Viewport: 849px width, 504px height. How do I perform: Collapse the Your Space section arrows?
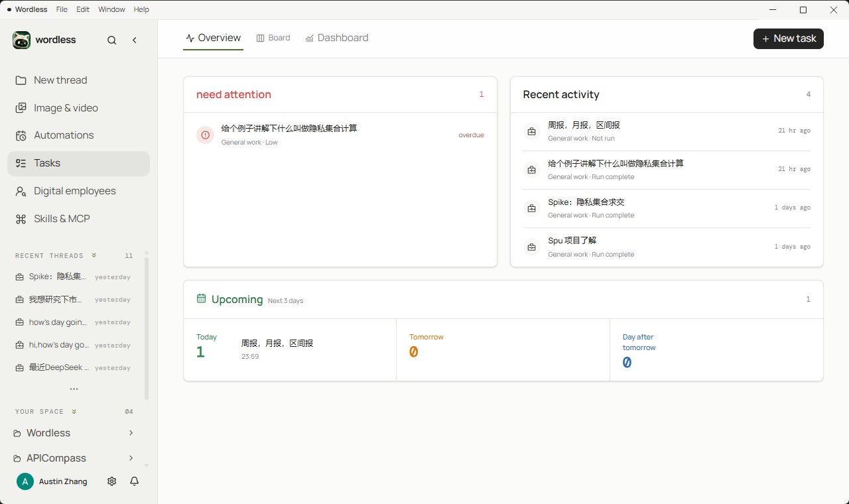click(x=74, y=411)
